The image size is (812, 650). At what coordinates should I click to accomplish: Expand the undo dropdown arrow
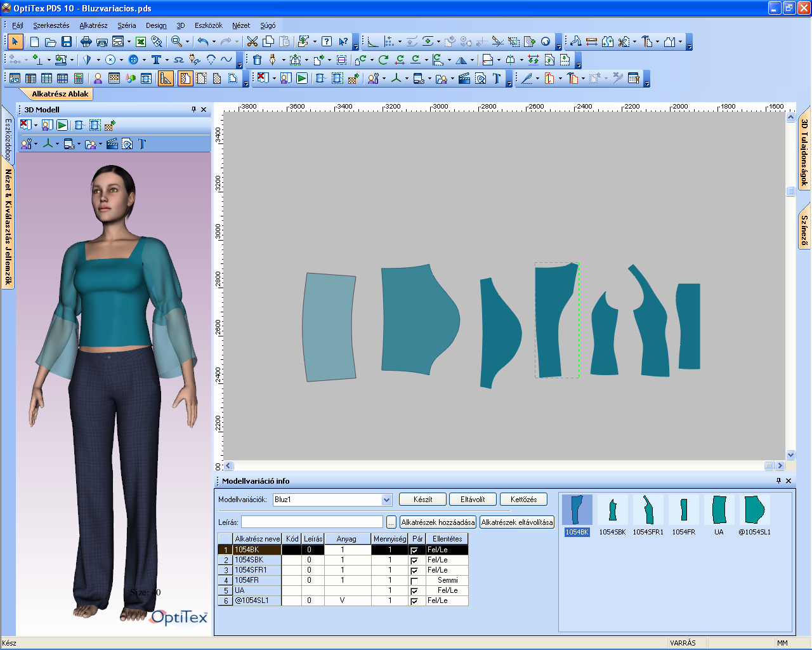pyautogui.click(x=214, y=42)
